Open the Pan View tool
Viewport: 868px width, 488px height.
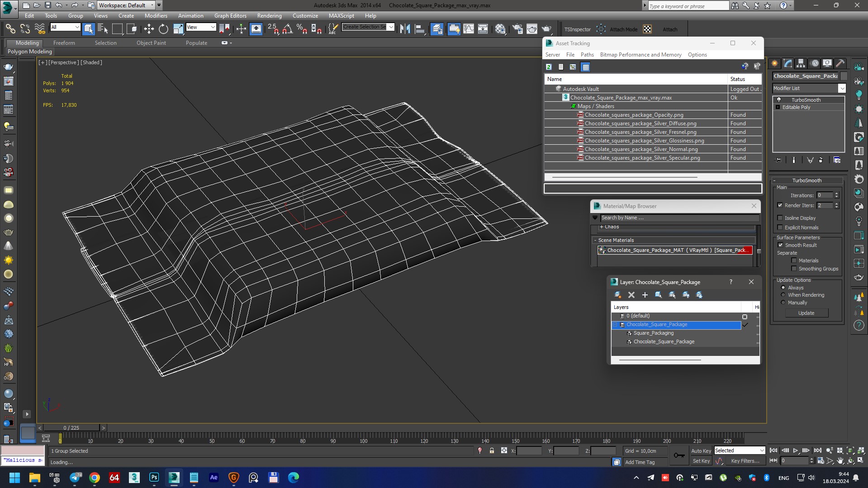(840, 461)
